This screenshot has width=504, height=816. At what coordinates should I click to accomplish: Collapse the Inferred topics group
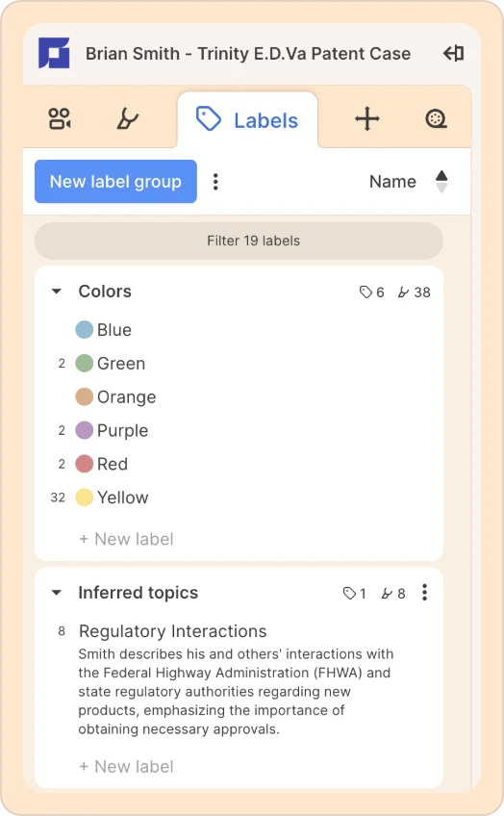pyautogui.click(x=57, y=592)
